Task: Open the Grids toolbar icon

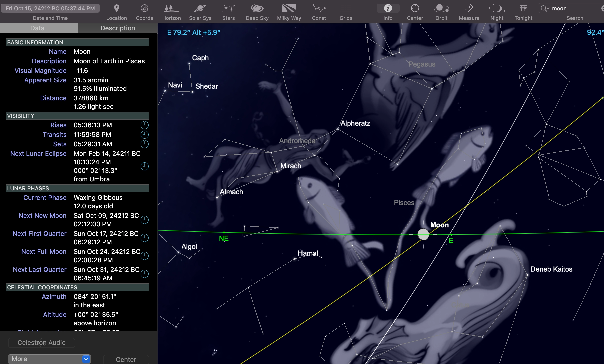Action: click(346, 8)
